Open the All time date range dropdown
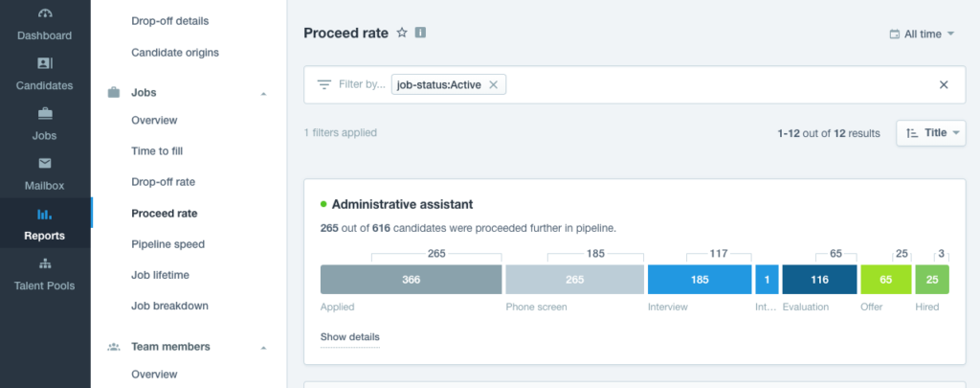This screenshot has width=980, height=388. (x=922, y=34)
